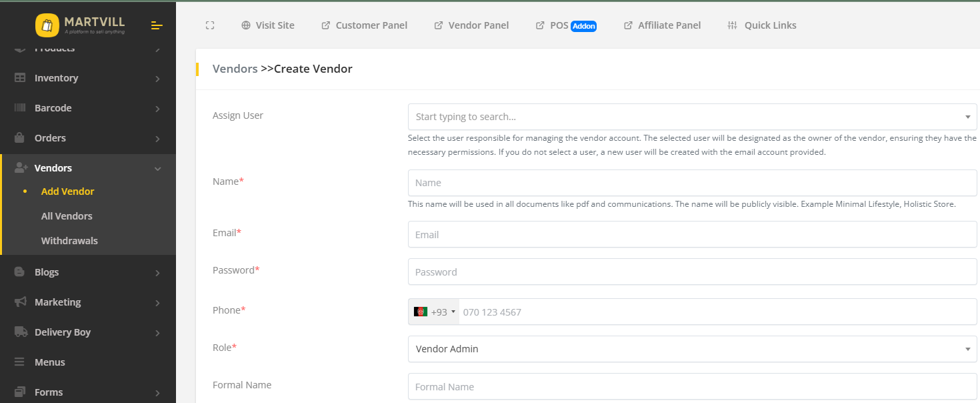Screen dimensions: 980x403
Task: Click the fullscreen expand icon
Action: click(x=210, y=25)
